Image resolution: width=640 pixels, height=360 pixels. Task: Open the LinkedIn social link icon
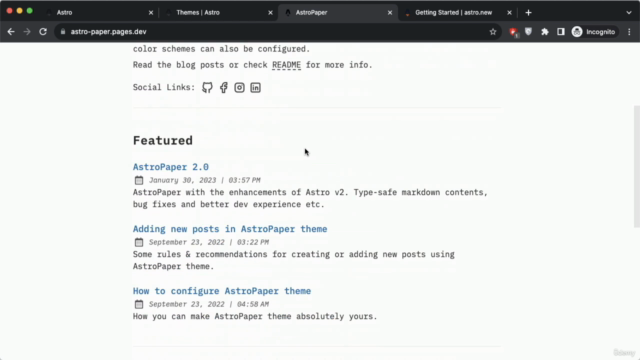coord(256,87)
